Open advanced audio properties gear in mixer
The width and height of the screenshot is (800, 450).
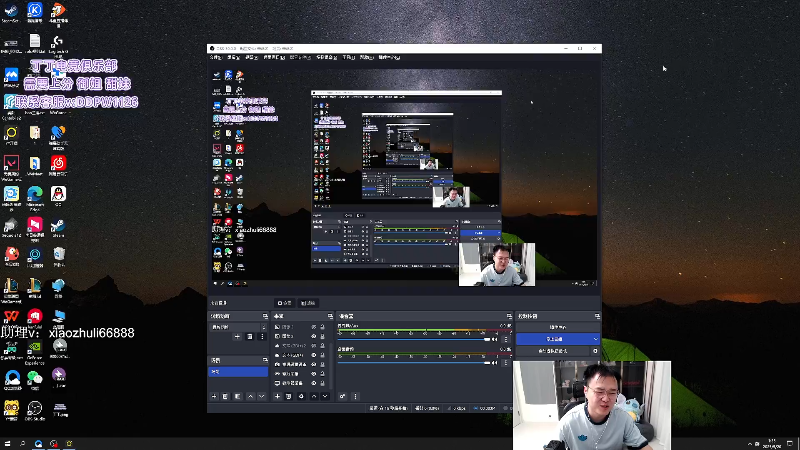tap(342, 396)
